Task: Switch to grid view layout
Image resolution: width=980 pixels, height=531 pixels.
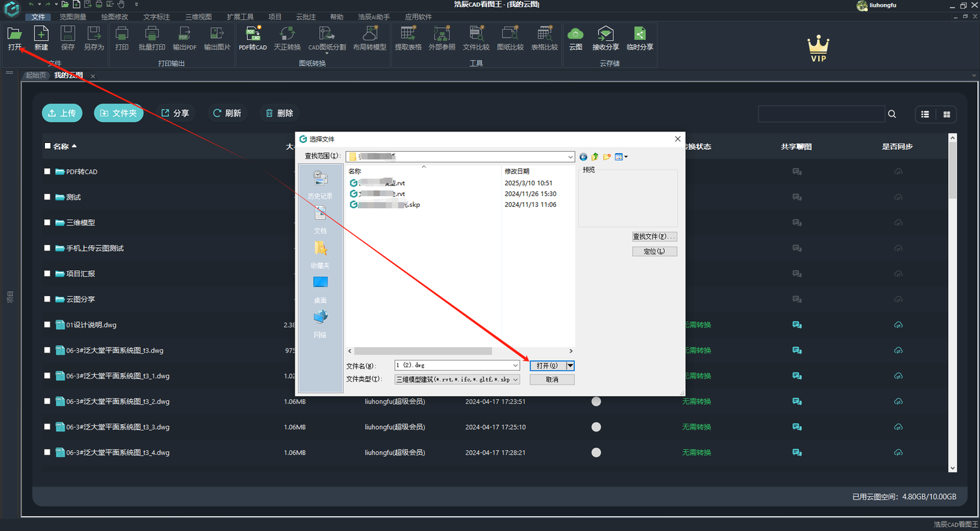Action: click(947, 114)
